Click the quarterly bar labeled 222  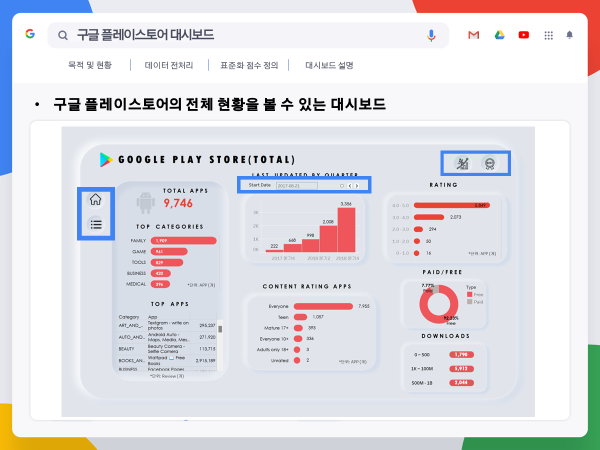(274, 251)
